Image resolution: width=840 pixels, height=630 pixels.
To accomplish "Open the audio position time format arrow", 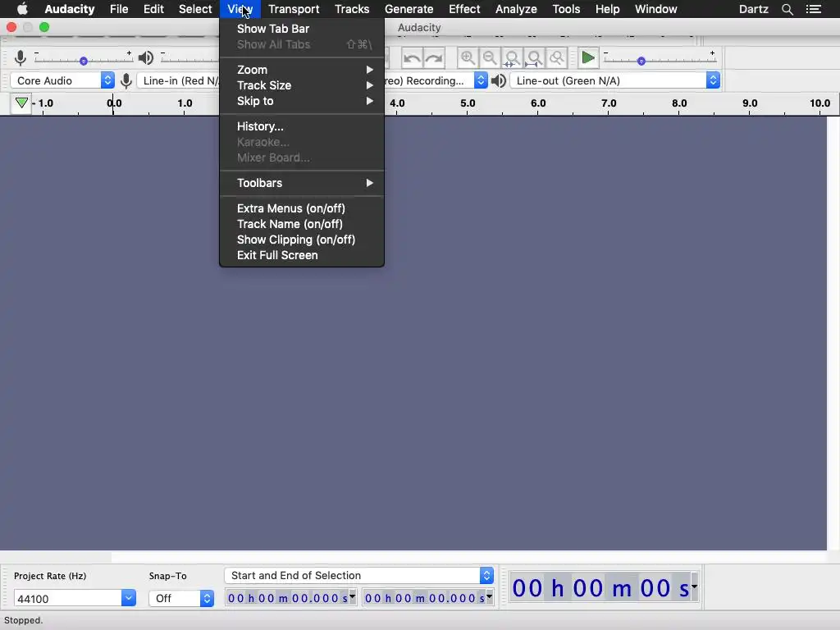I will pyautogui.click(x=694, y=586).
